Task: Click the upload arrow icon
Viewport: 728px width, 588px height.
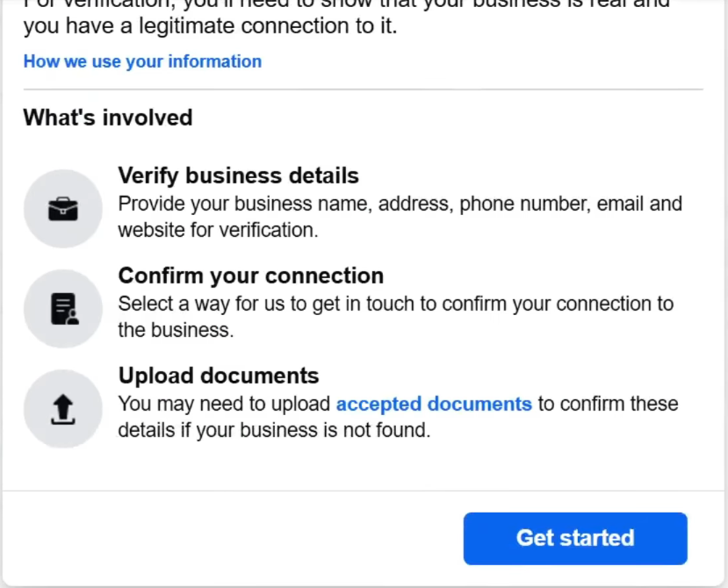Action: tap(63, 409)
